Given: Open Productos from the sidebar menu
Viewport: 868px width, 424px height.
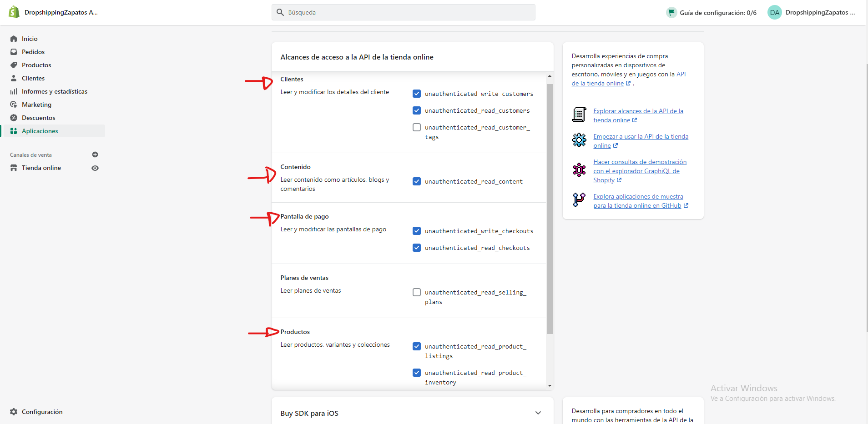Looking at the screenshot, I should (x=36, y=65).
